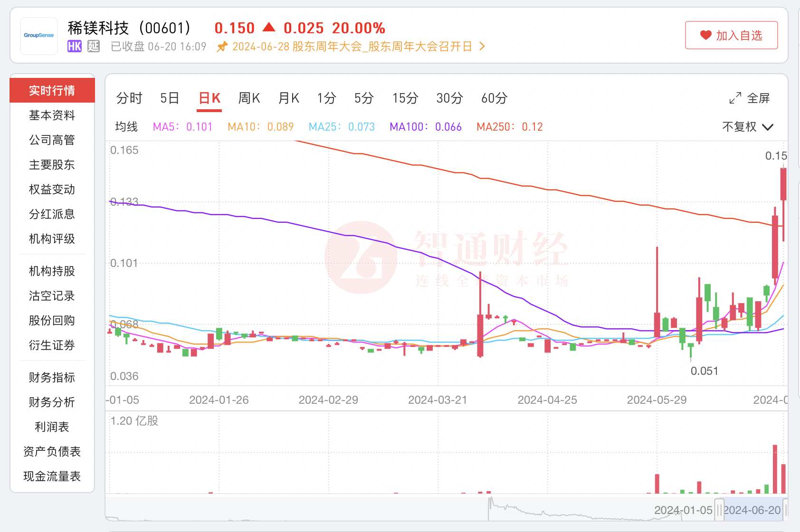The width and height of the screenshot is (800, 532).
Task: Add stock via 加入自选 button
Action: point(731,35)
